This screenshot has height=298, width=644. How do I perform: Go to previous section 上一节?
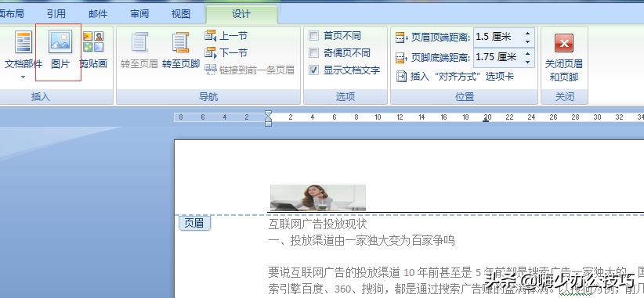(x=226, y=36)
